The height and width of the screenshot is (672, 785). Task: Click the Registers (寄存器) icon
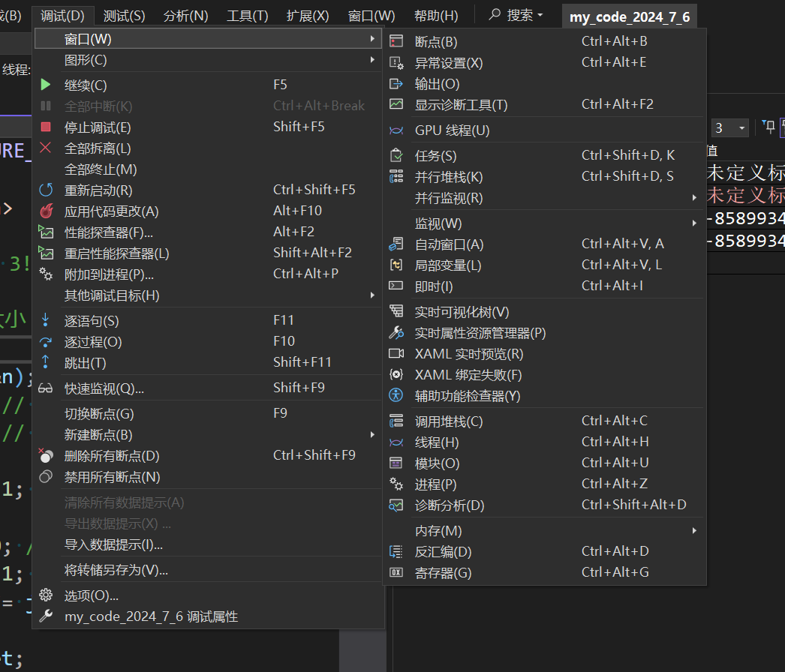(x=396, y=573)
